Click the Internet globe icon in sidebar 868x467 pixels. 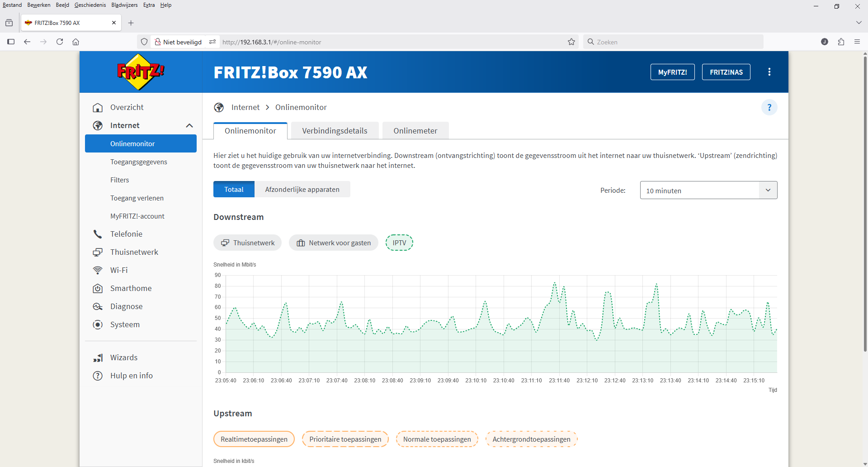98,125
